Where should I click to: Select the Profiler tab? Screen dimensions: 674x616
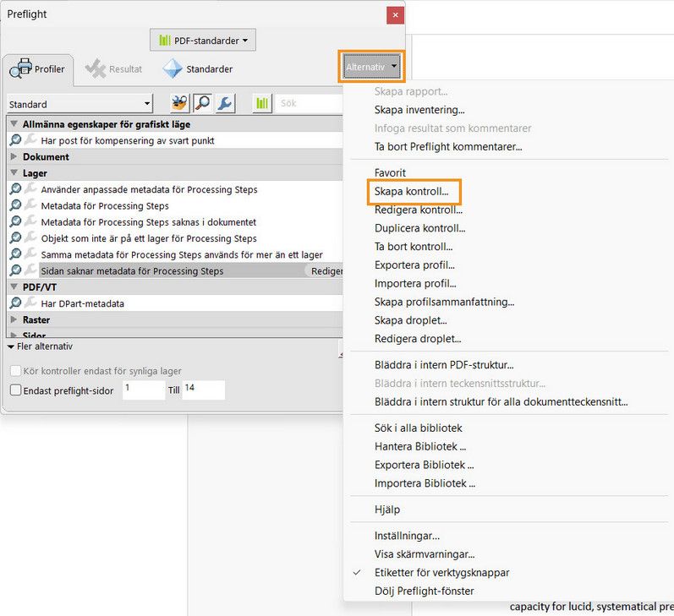38,68
